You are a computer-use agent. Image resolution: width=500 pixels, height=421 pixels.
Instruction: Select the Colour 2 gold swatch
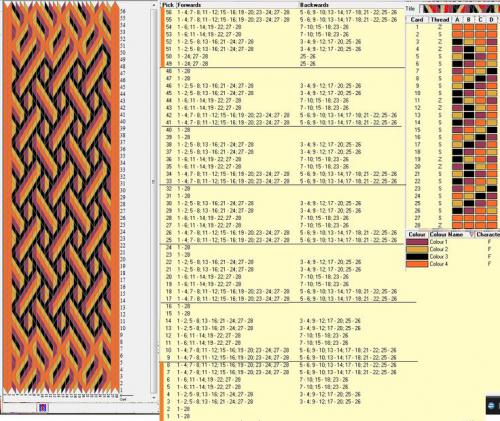(417, 249)
